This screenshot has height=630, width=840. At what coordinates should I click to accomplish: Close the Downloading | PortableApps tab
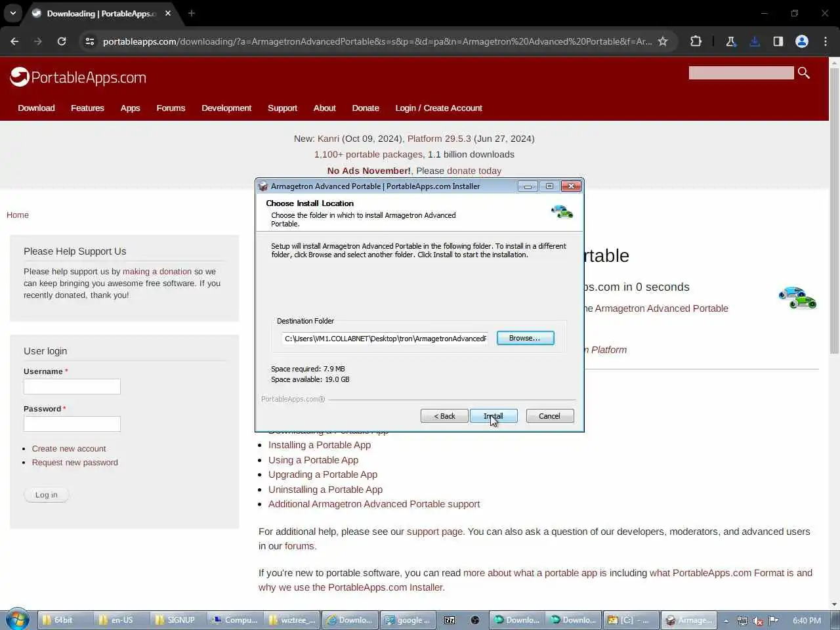pos(168,13)
